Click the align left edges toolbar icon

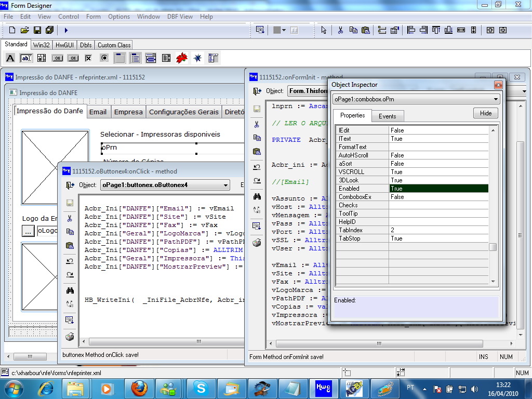[x=411, y=30]
